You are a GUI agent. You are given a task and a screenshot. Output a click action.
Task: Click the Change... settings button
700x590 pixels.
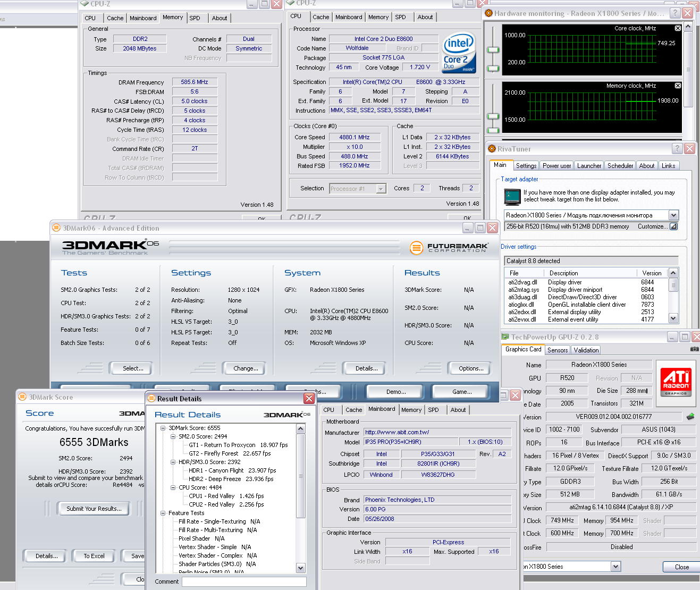(x=246, y=368)
